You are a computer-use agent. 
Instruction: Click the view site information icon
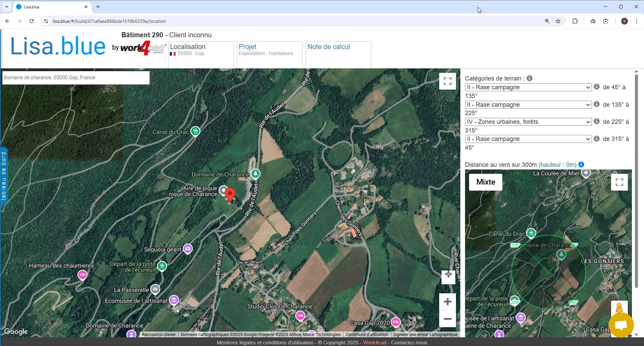coord(46,21)
